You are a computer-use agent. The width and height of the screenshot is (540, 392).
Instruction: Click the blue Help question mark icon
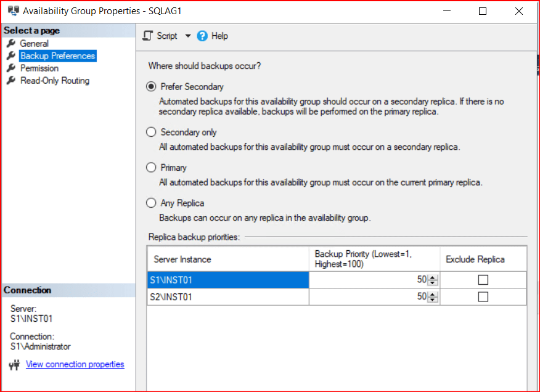pyautogui.click(x=202, y=36)
